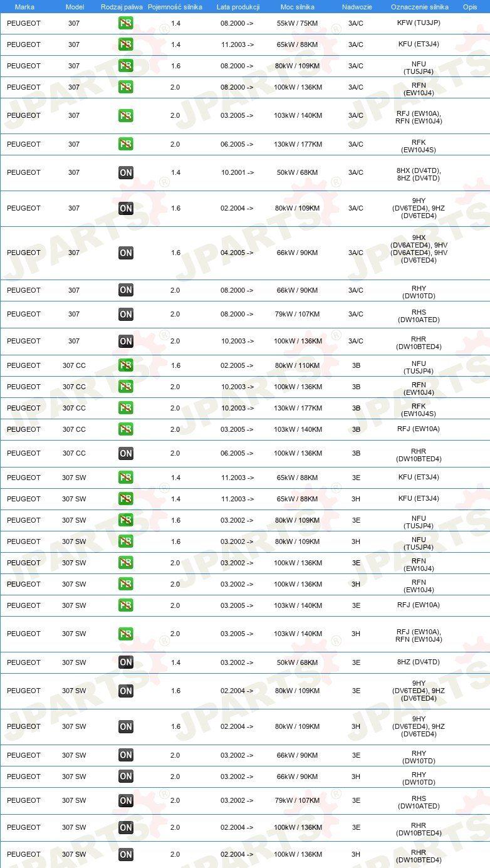Image resolution: width=490 pixels, height=868 pixels.
Task: Click the ON icon in the 307 SW RHS row
Action: point(126,800)
